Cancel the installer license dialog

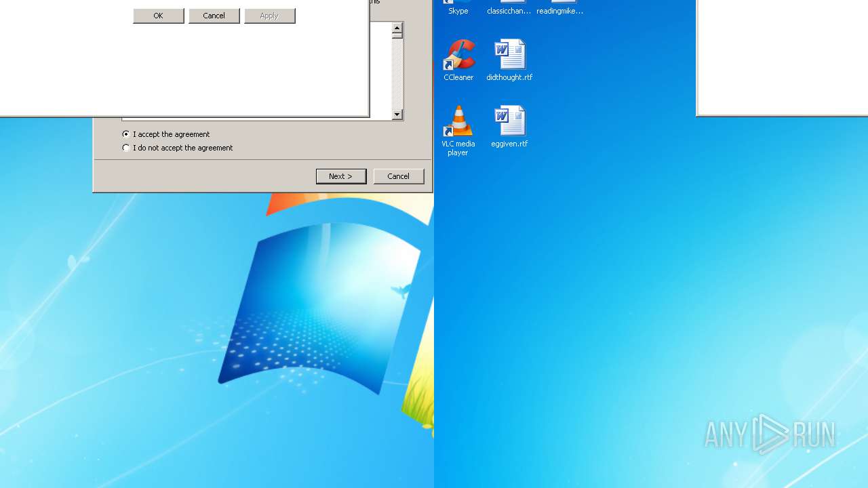(399, 176)
